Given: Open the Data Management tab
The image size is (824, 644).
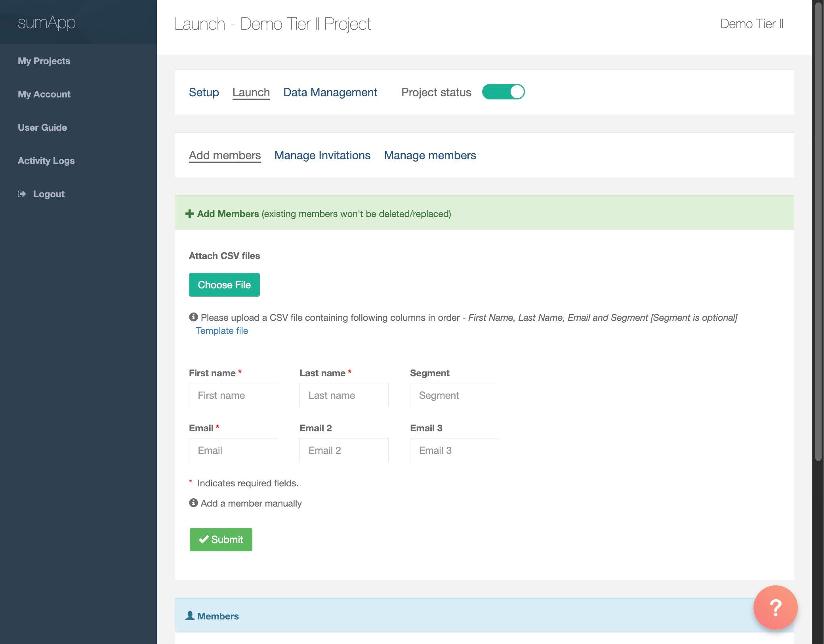Looking at the screenshot, I should point(330,92).
